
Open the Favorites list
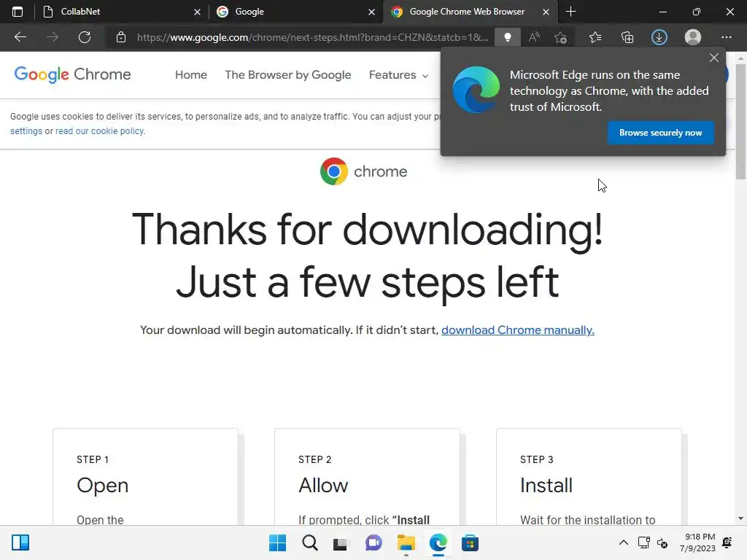[595, 37]
